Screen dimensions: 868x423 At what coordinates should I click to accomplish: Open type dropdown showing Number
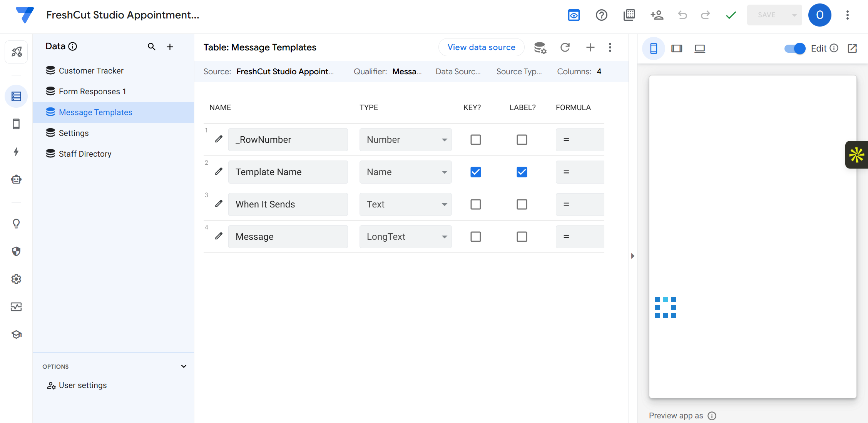coord(406,140)
